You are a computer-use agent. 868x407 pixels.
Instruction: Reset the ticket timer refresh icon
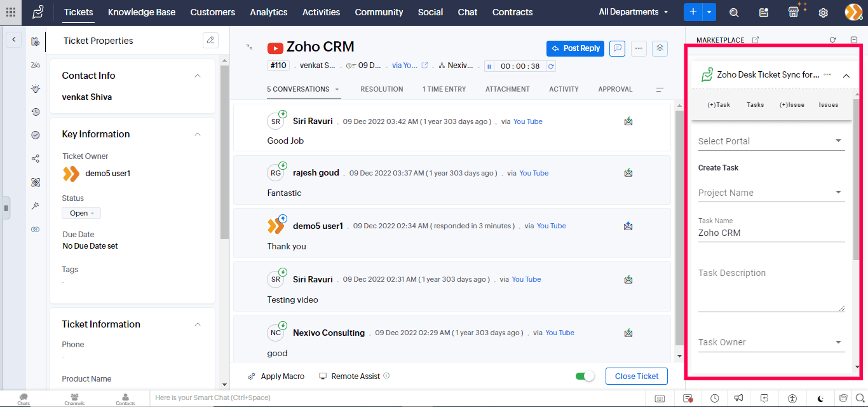(x=551, y=66)
